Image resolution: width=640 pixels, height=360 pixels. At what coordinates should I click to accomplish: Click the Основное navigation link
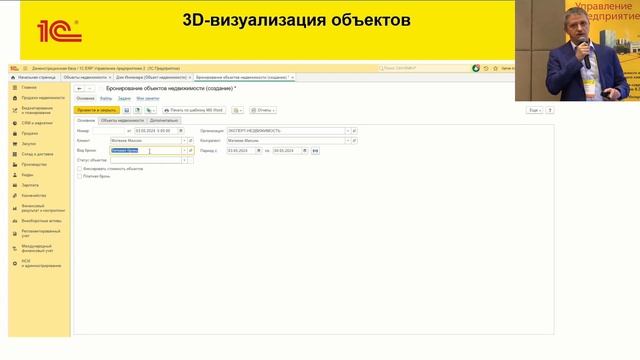coord(85,98)
